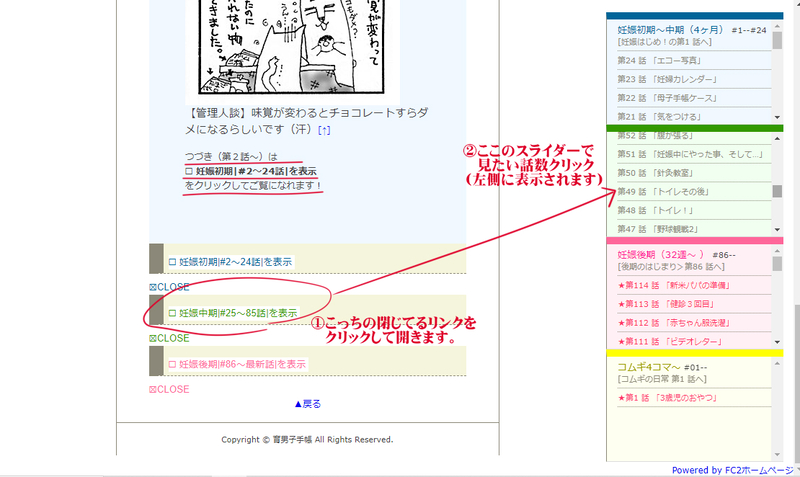
Task: Open ★第1話「3歳児のおやつ」
Action: [667, 397]
